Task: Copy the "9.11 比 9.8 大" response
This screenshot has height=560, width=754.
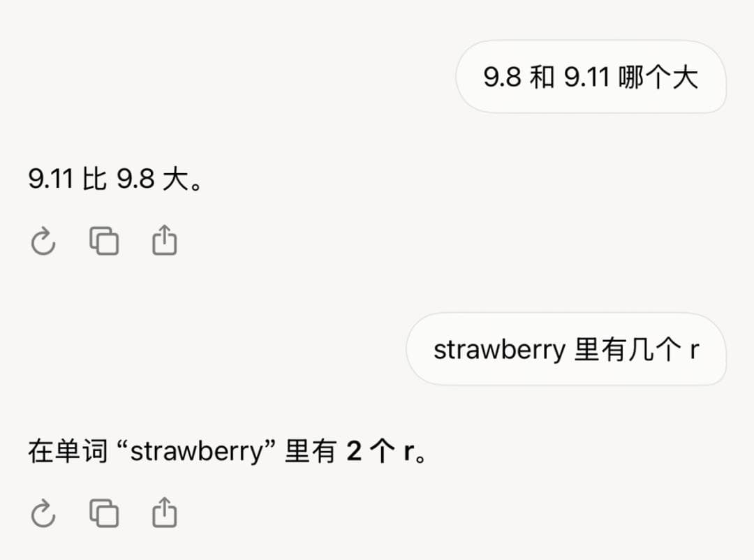Action: coord(104,242)
